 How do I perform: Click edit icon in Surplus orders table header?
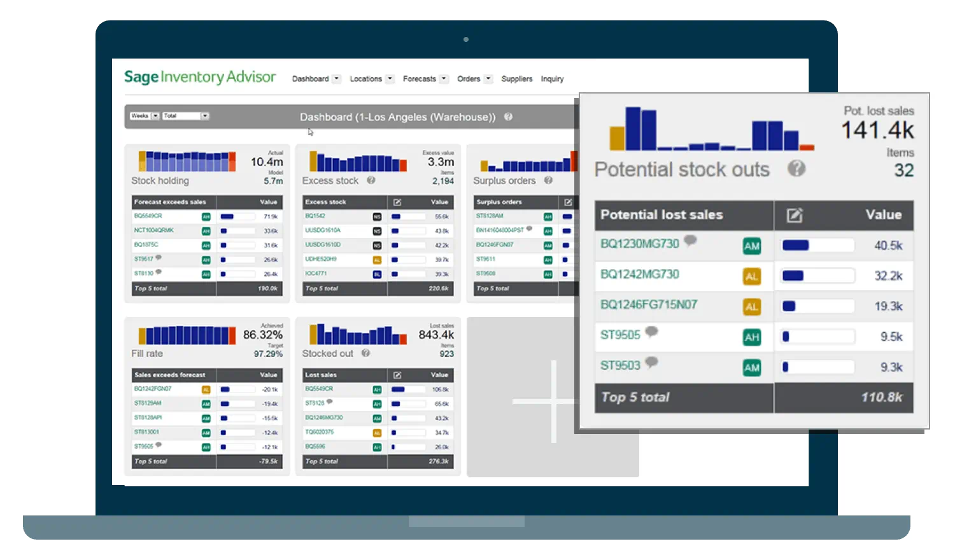[568, 202]
